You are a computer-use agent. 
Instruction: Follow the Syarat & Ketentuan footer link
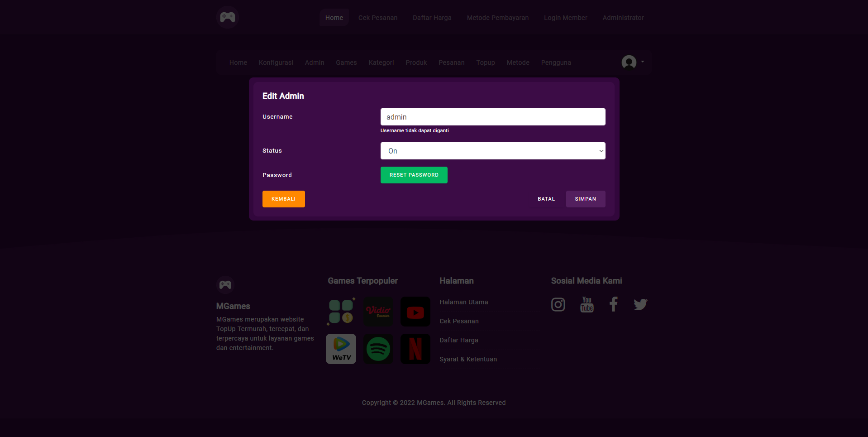pyautogui.click(x=468, y=359)
